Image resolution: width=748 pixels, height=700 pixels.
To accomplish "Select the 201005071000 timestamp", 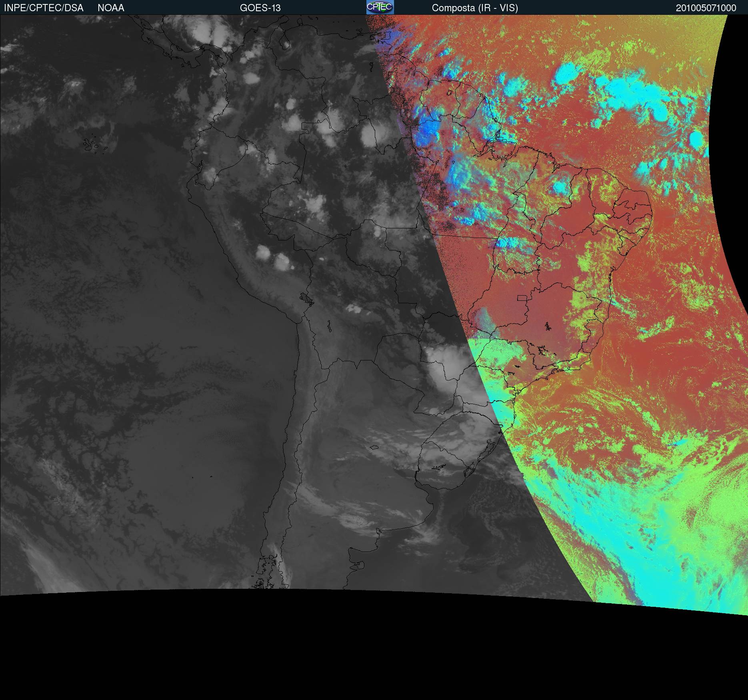I will pos(706,8).
